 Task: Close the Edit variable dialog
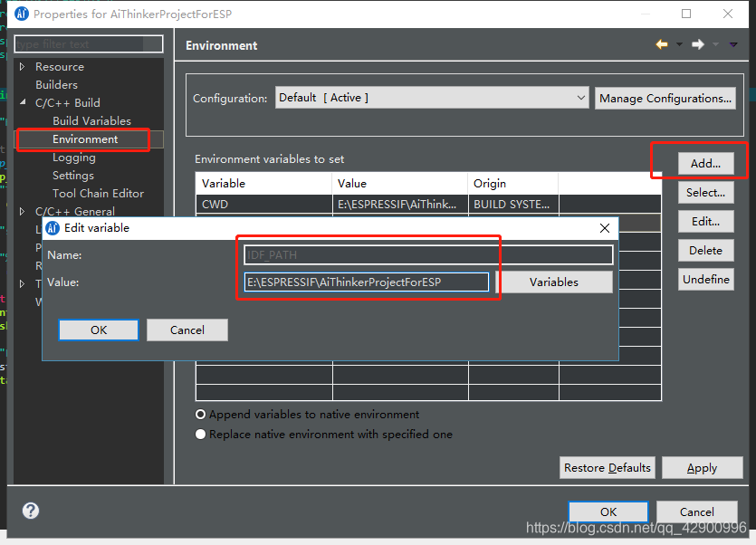click(x=605, y=228)
